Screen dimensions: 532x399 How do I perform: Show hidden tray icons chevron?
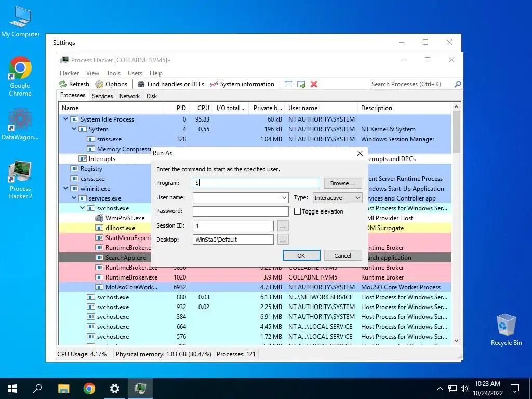440,389
